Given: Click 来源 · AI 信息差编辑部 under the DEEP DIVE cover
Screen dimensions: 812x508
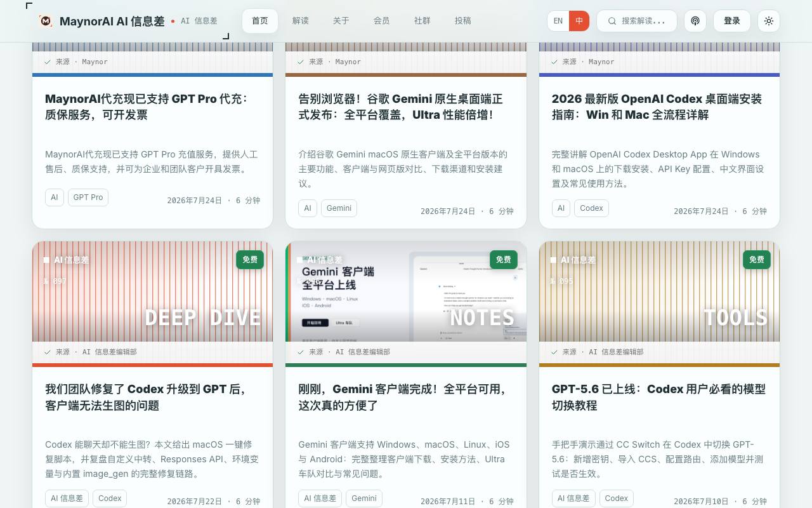Looking at the screenshot, I should (x=96, y=352).
